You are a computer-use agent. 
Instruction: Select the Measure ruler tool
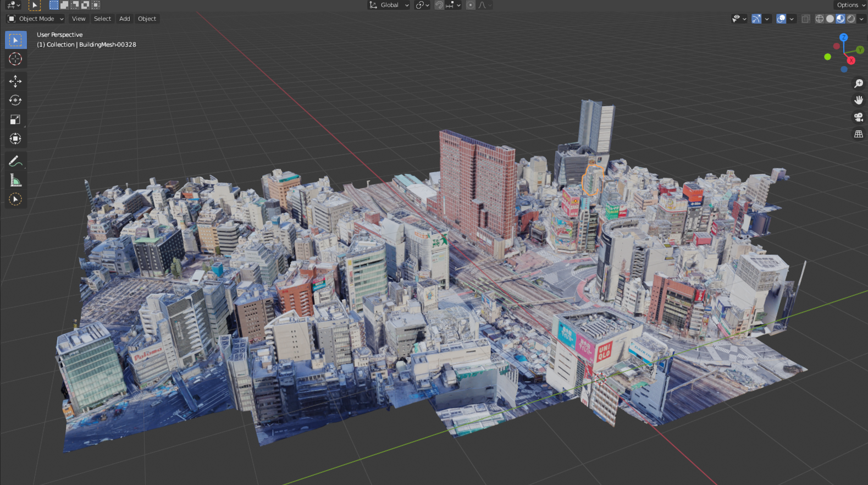[15, 180]
